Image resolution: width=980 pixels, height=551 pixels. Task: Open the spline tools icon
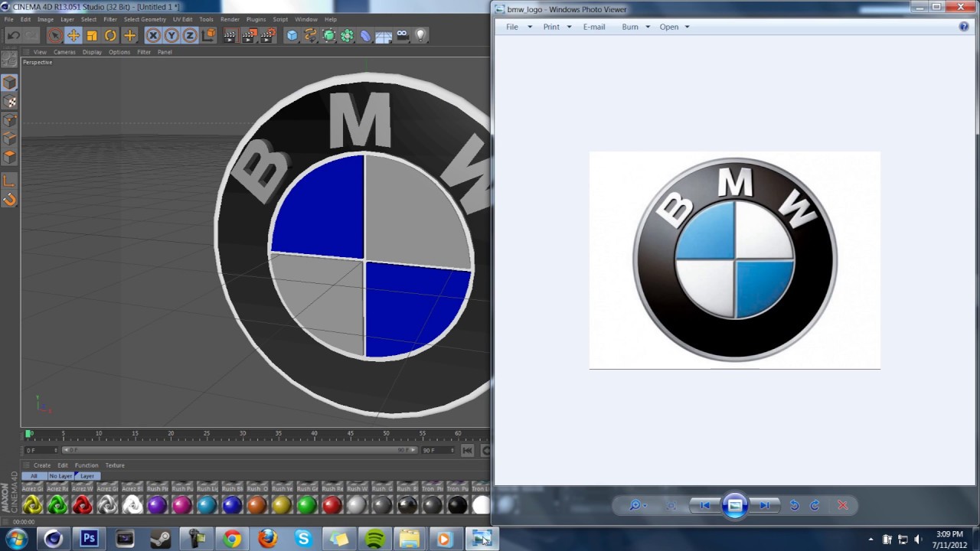pyautogui.click(x=310, y=35)
